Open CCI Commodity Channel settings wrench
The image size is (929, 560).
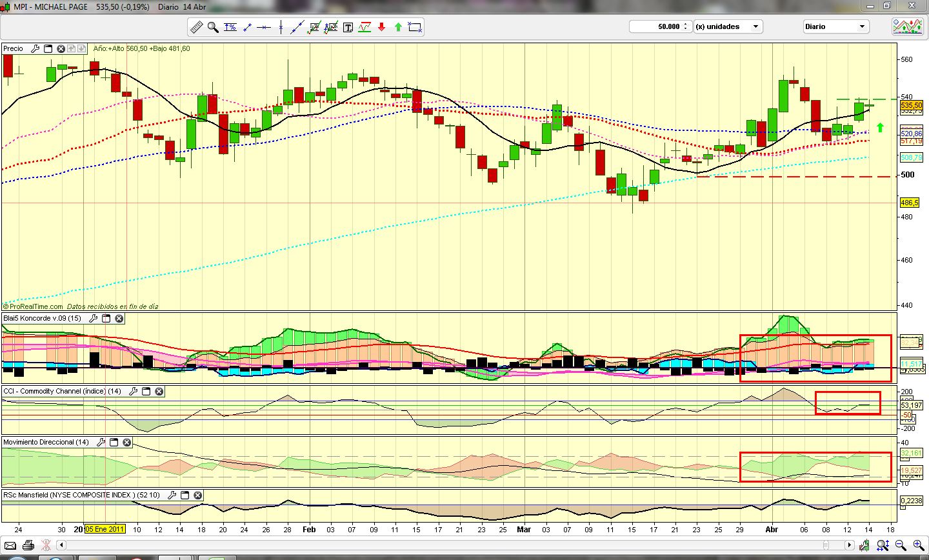[x=134, y=391]
